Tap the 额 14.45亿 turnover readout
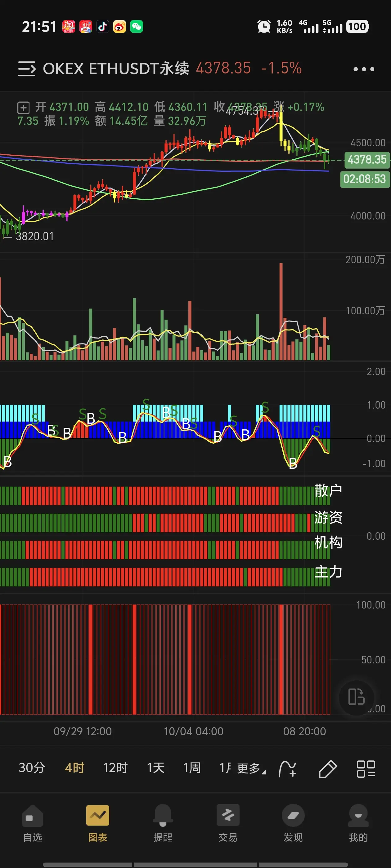Viewport: 391px width, 868px height. [121, 121]
